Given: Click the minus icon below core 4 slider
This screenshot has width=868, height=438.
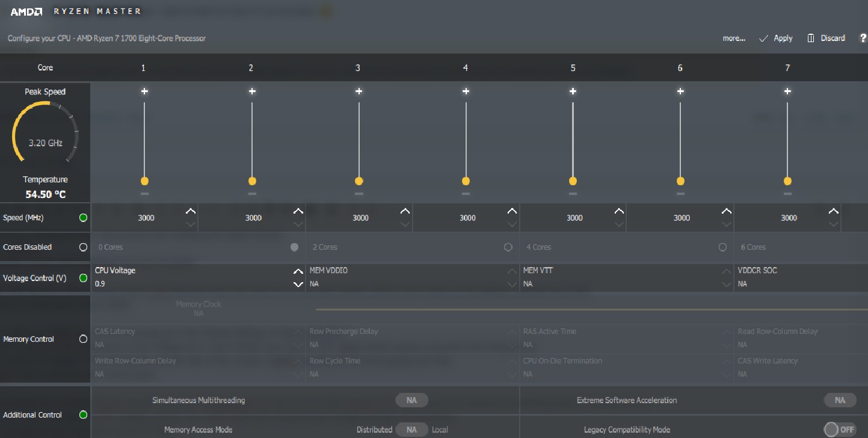Looking at the screenshot, I should pos(466,194).
